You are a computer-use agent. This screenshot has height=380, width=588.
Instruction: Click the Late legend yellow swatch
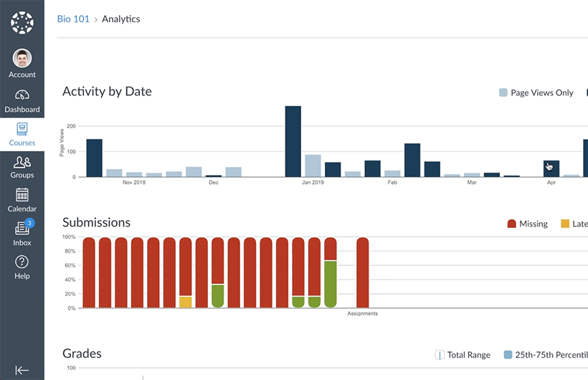pyautogui.click(x=565, y=224)
